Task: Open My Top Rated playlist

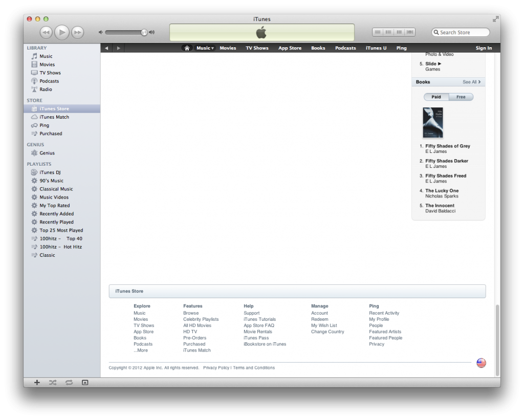Action: [x=62, y=206]
